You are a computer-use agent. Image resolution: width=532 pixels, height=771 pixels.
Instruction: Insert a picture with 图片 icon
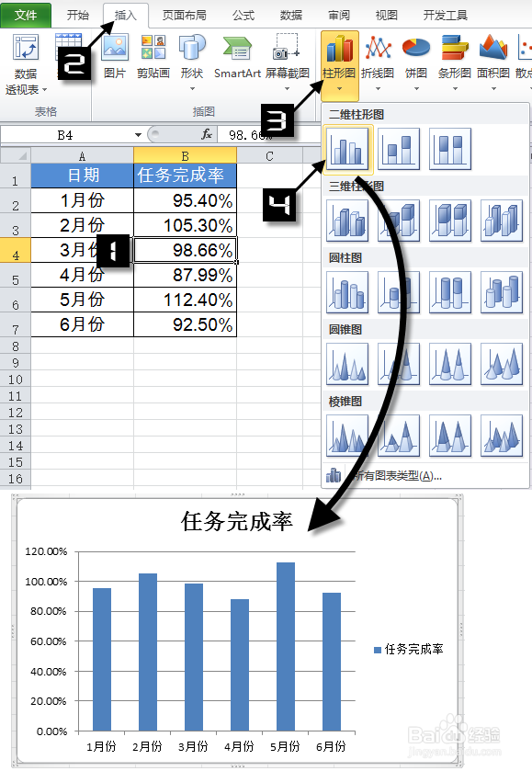coord(115,47)
